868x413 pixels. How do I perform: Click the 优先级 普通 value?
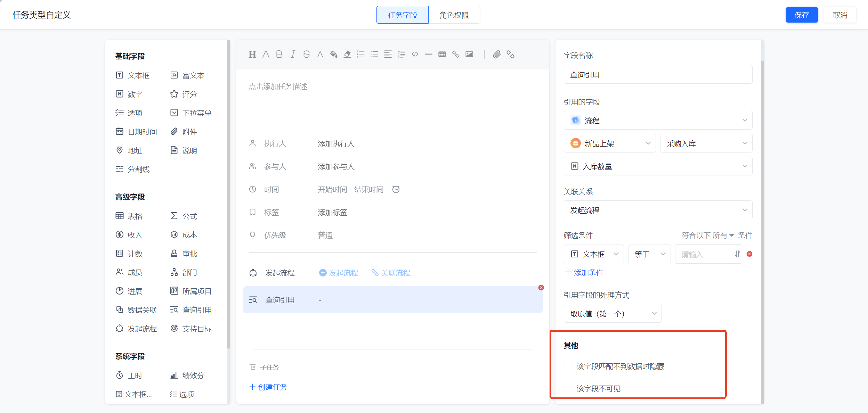[x=325, y=235]
